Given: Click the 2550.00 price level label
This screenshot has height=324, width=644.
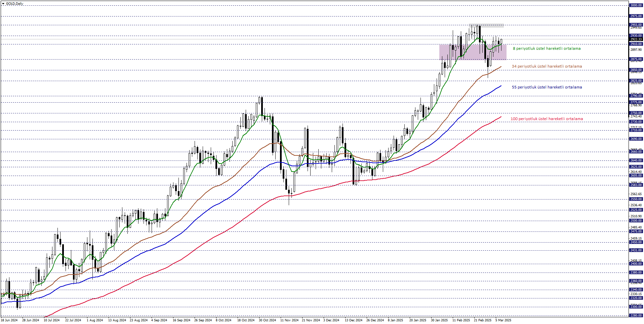Looking at the screenshot, I should [636, 199].
